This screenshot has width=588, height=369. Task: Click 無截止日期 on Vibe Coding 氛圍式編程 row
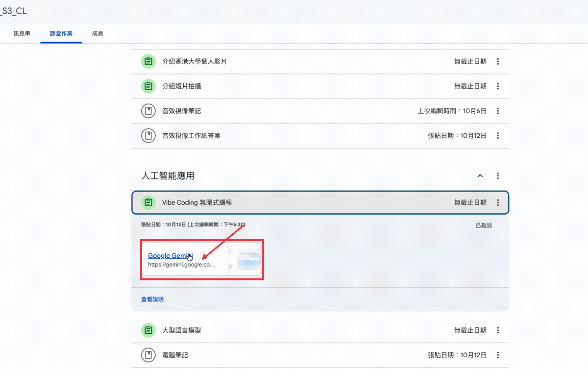point(470,202)
